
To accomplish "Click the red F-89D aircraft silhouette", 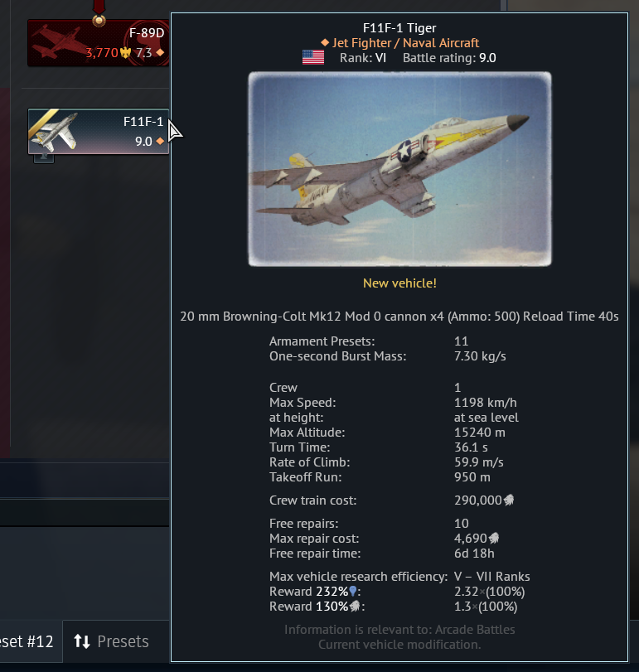I will [x=58, y=42].
